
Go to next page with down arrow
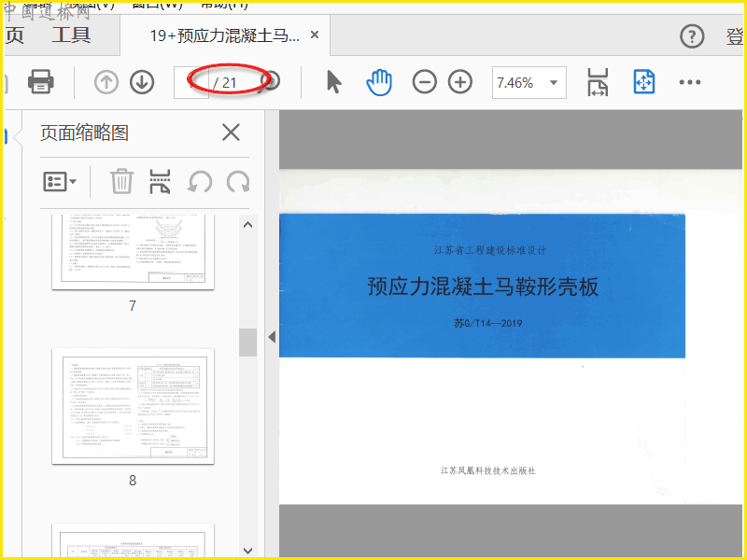(x=142, y=82)
